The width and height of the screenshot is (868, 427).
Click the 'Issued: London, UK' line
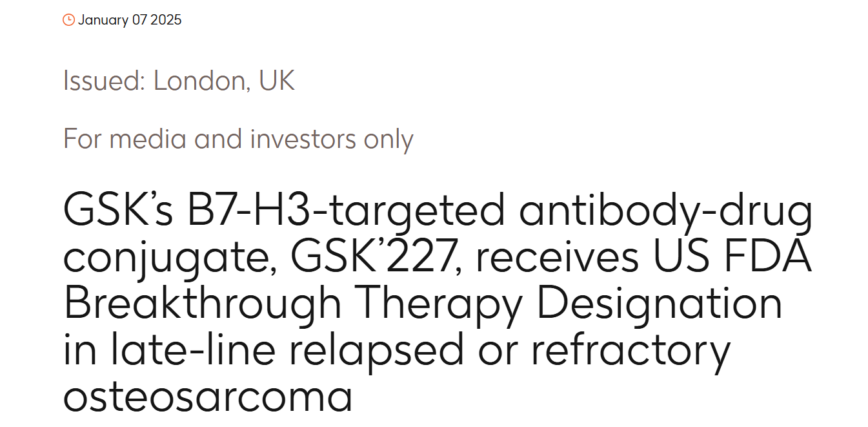tap(179, 81)
